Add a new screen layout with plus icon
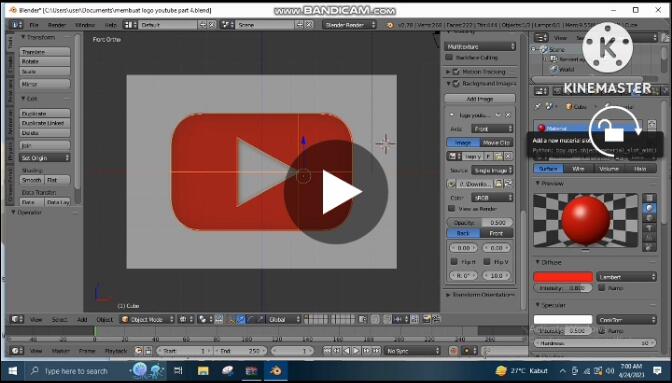672x383 pixels. click(203, 25)
